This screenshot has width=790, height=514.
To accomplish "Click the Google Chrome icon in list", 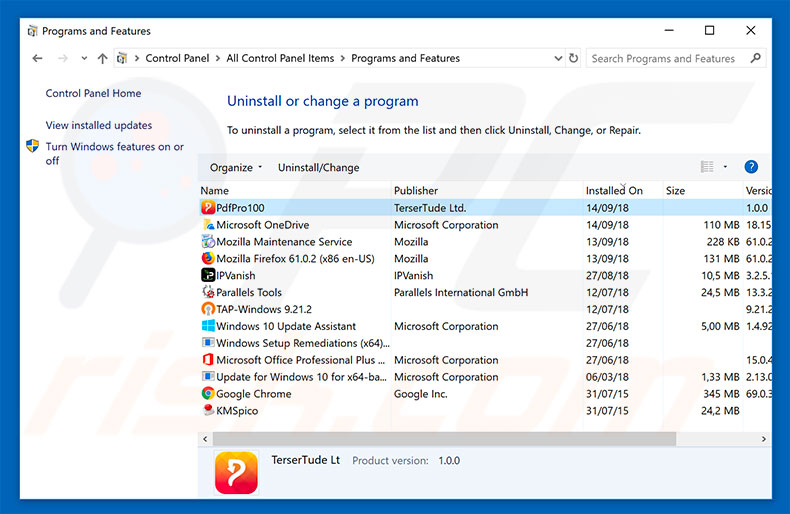I will (x=208, y=394).
